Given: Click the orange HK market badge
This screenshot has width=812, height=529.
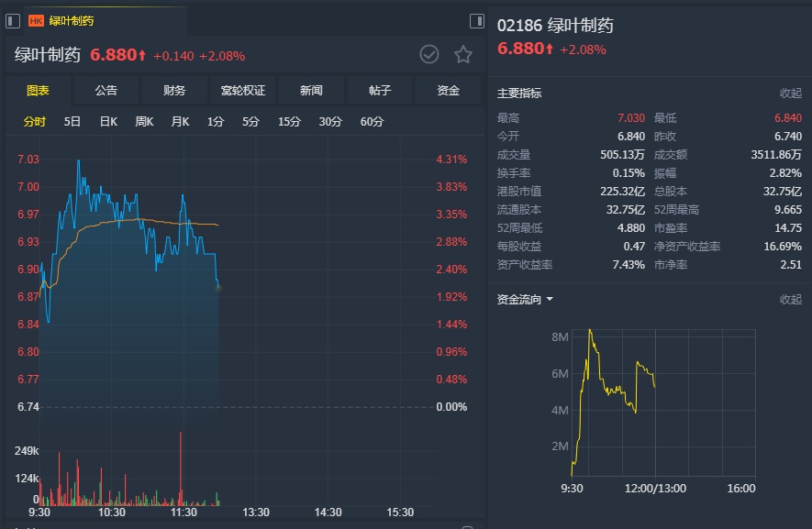Looking at the screenshot, I should pyautogui.click(x=36, y=21).
